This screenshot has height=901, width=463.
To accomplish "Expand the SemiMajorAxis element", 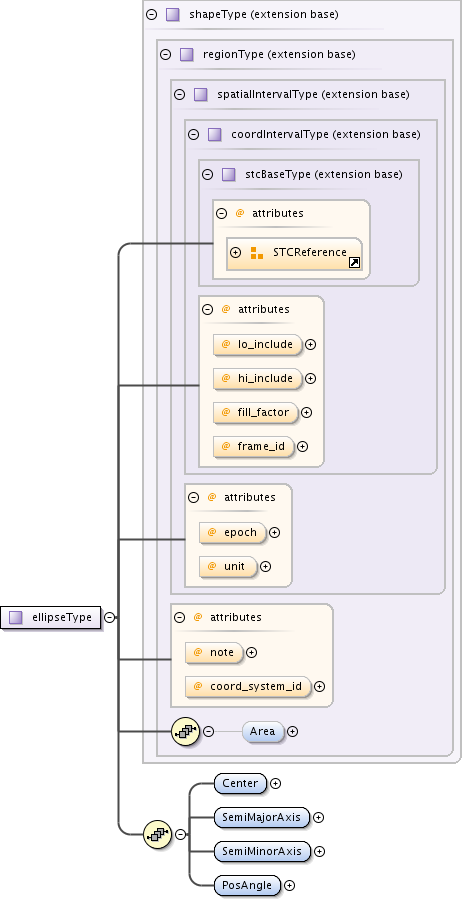I will (x=319, y=817).
